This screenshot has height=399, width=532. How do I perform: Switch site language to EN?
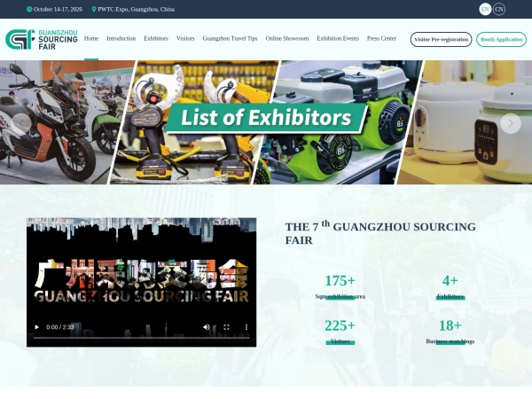(485, 9)
